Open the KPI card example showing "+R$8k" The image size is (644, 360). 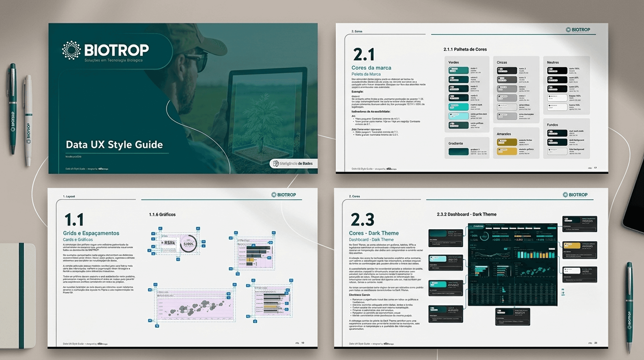pos(168,243)
